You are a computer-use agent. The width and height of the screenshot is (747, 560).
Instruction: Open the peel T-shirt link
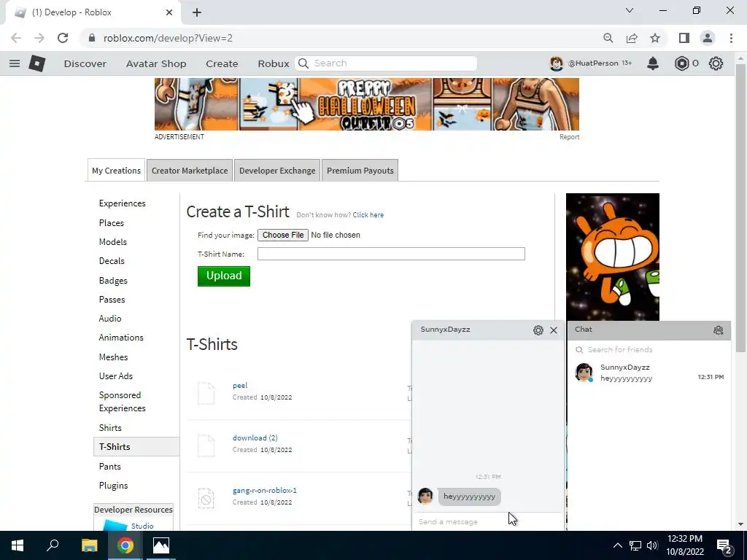pyautogui.click(x=240, y=385)
